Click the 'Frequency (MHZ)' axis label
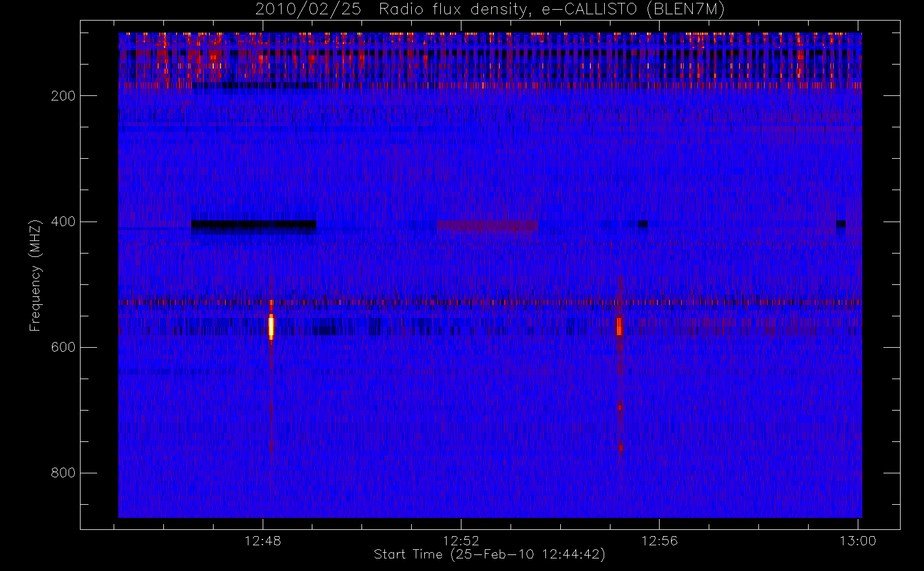 point(35,275)
